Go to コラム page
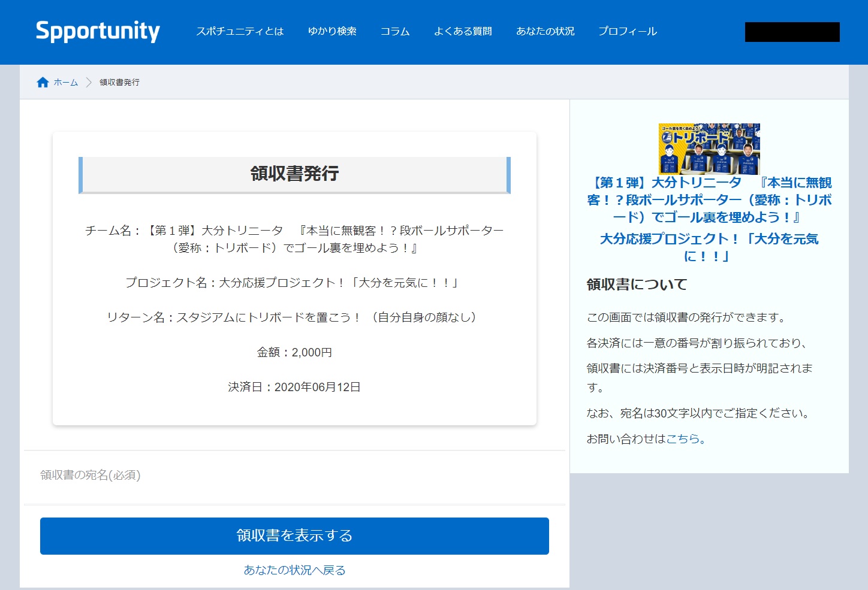This screenshot has width=868, height=590. 395,31
